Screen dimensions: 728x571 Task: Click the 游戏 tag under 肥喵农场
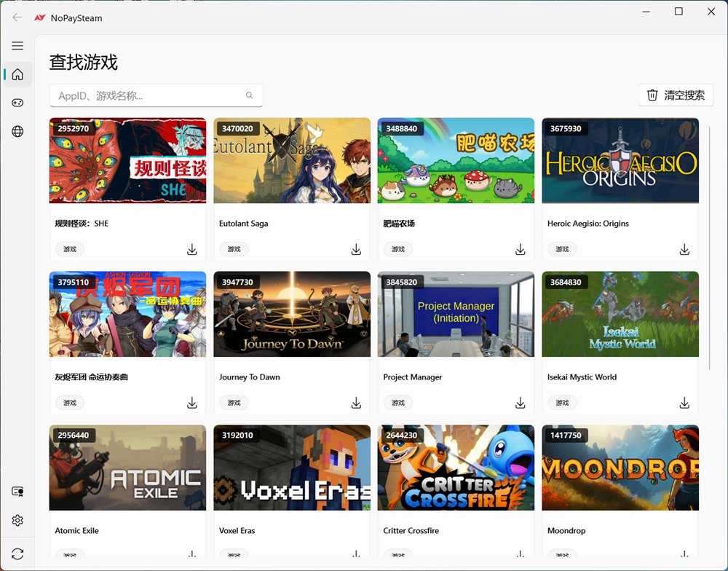(398, 249)
